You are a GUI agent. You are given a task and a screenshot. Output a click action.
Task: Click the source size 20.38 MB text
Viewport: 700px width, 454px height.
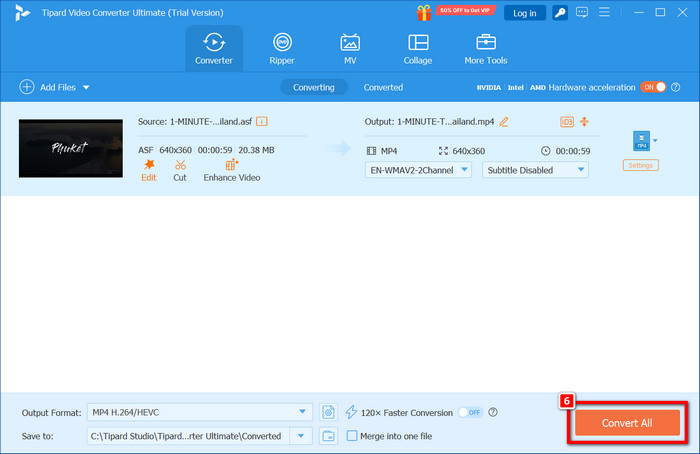pos(256,150)
